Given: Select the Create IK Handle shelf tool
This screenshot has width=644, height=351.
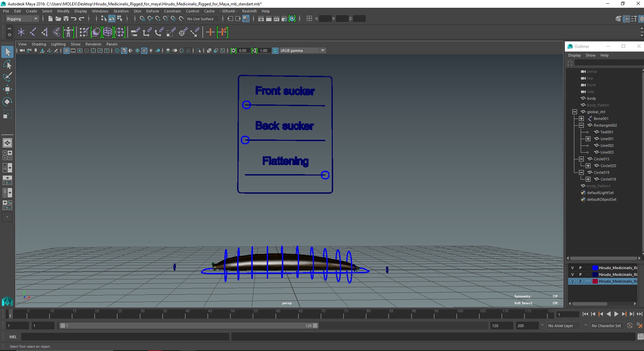Looking at the screenshot, I should coord(44,32).
